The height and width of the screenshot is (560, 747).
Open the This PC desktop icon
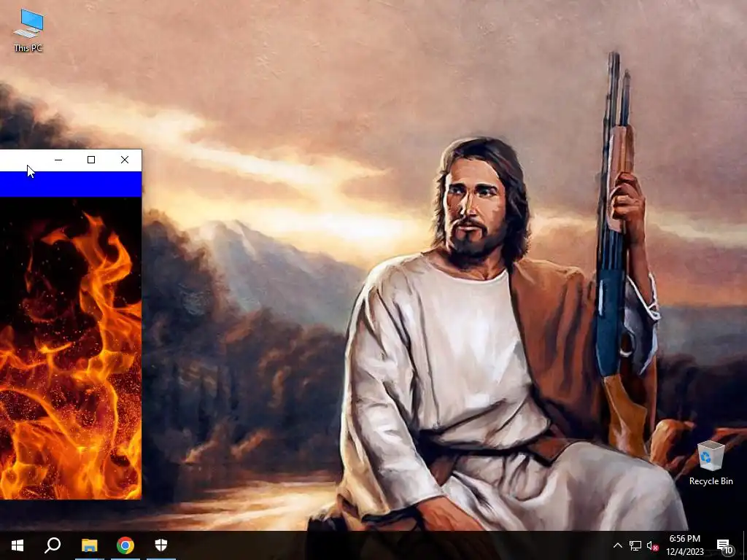[28, 30]
